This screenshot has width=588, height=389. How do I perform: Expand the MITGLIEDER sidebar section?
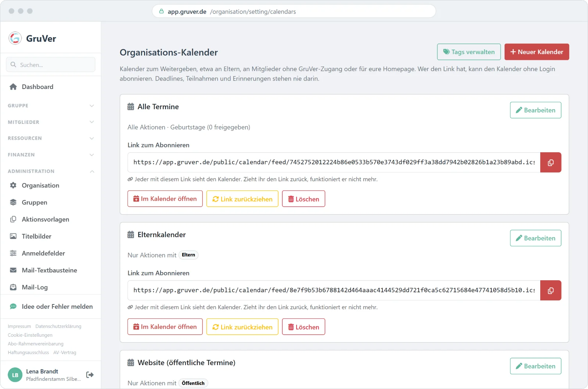51,122
